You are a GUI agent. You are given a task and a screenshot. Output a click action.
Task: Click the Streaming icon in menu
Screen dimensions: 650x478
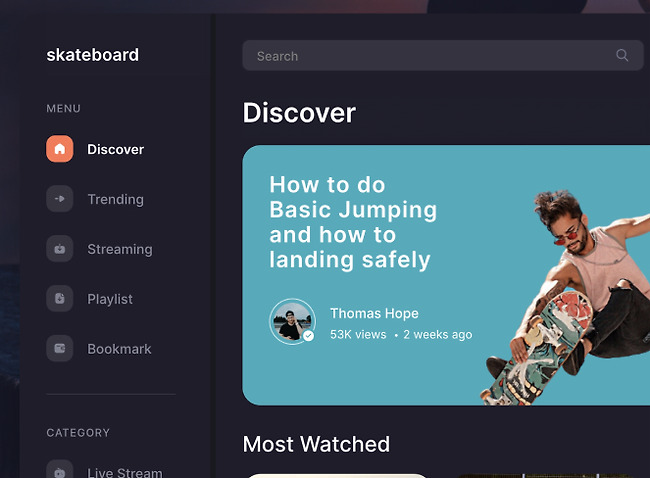pyautogui.click(x=60, y=249)
